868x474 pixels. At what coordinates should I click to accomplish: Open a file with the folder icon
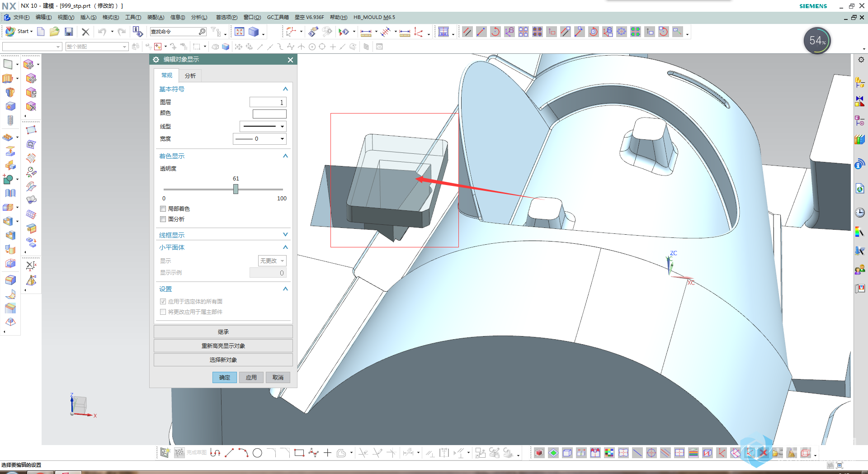pos(55,32)
